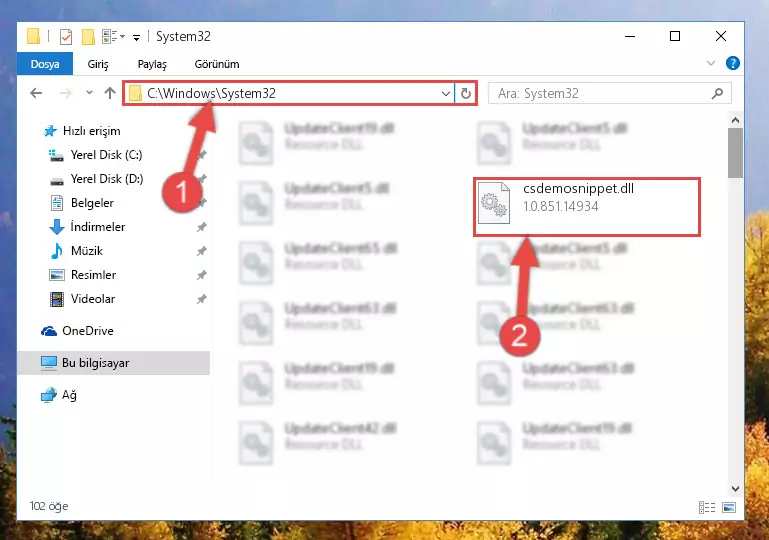Click the C:\Windows\System32 address field
The image size is (769, 540).
tap(289, 93)
